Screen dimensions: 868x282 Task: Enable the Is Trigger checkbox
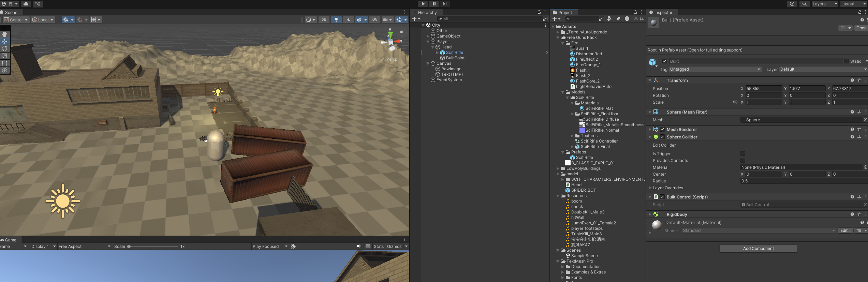pos(742,154)
